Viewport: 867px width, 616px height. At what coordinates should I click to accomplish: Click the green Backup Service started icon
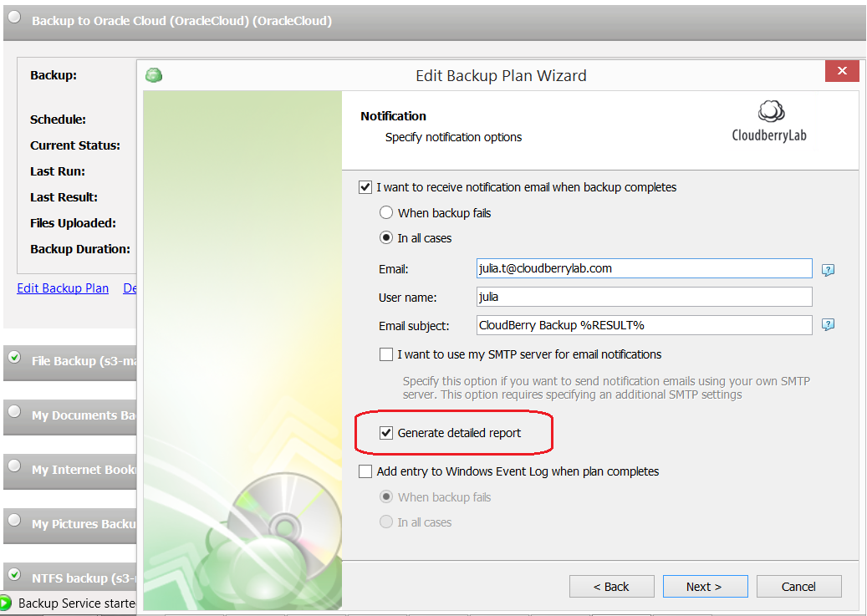[5, 603]
